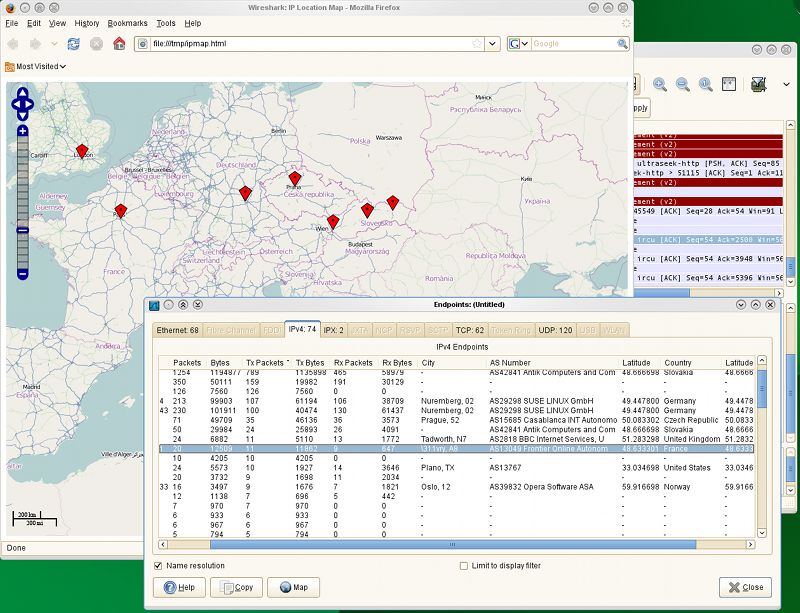Select the red marker over Wien
The image size is (800, 613).
click(x=333, y=222)
